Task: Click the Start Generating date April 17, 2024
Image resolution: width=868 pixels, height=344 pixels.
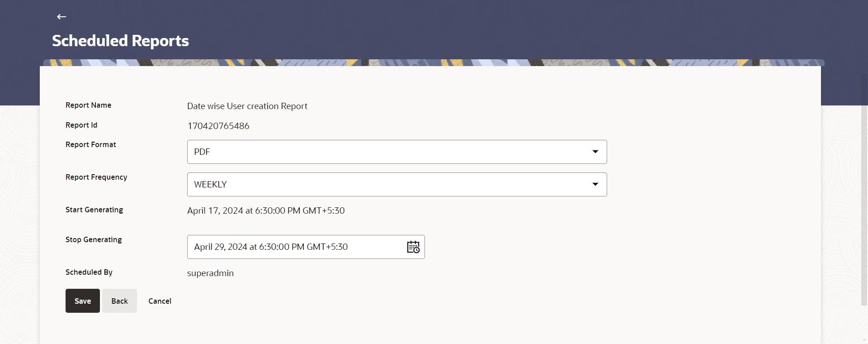Action: pyautogui.click(x=266, y=210)
